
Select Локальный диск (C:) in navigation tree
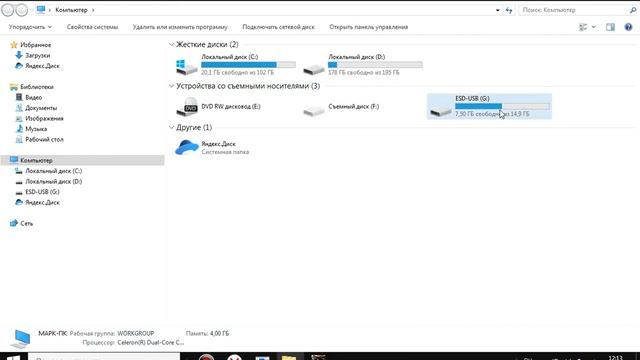click(x=53, y=171)
